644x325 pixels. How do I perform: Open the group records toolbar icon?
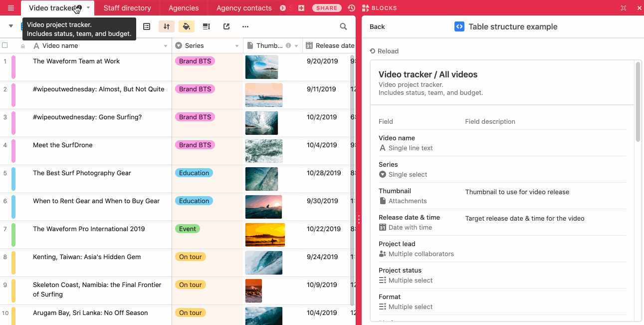tap(147, 26)
